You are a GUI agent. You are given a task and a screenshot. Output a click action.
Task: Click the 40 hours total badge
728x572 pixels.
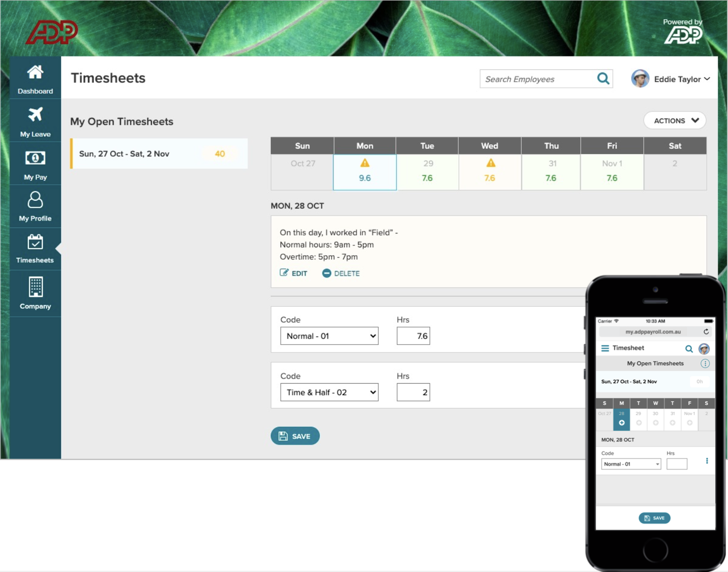pyautogui.click(x=220, y=154)
